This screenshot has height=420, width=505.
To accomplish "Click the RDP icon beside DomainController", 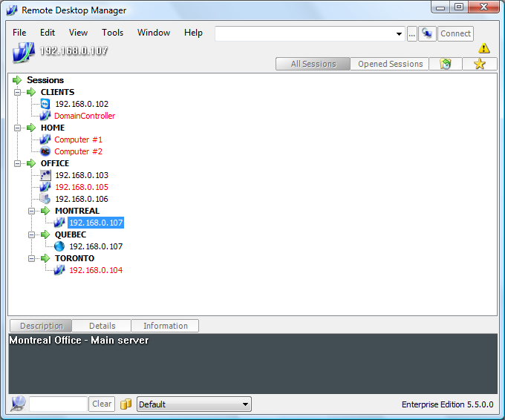I will 45,116.
